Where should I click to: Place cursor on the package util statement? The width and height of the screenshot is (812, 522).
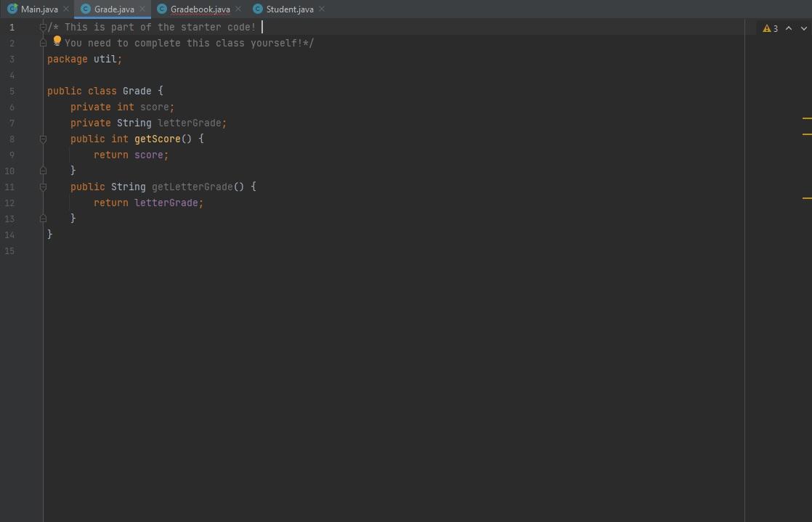[84, 59]
